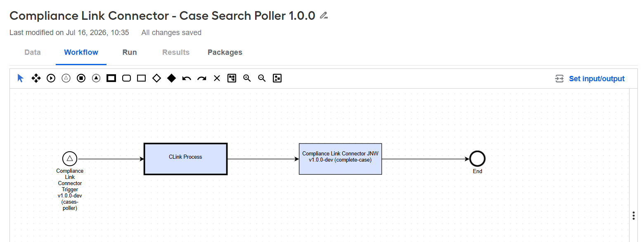Click the 'All changes saved' status text
Viewport: 644px width, 242px height.
coord(171,33)
